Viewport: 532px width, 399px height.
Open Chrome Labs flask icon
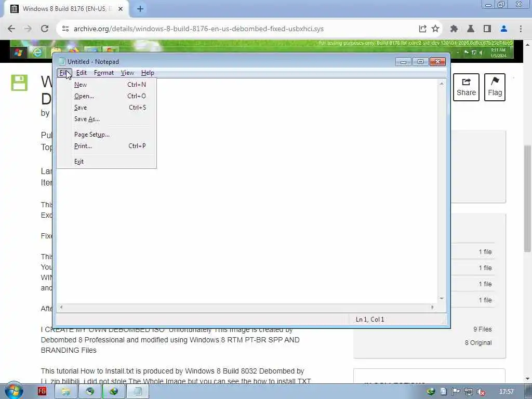tap(471, 29)
